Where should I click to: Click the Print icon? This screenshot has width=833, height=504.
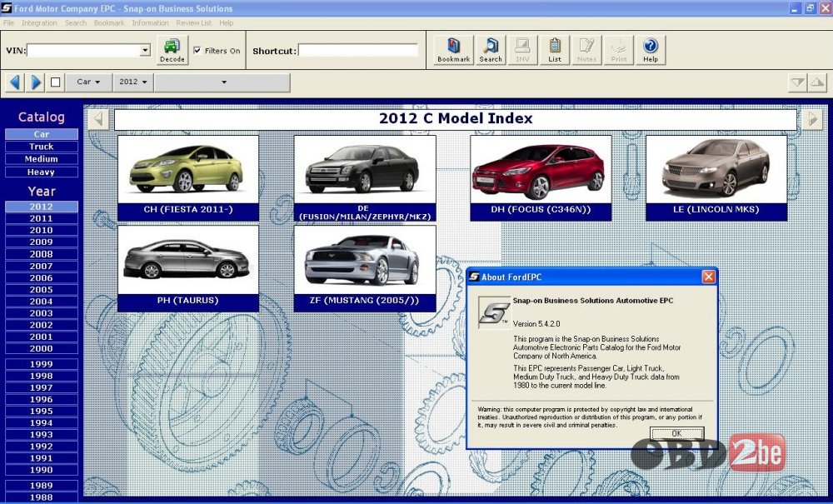pos(619,51)
